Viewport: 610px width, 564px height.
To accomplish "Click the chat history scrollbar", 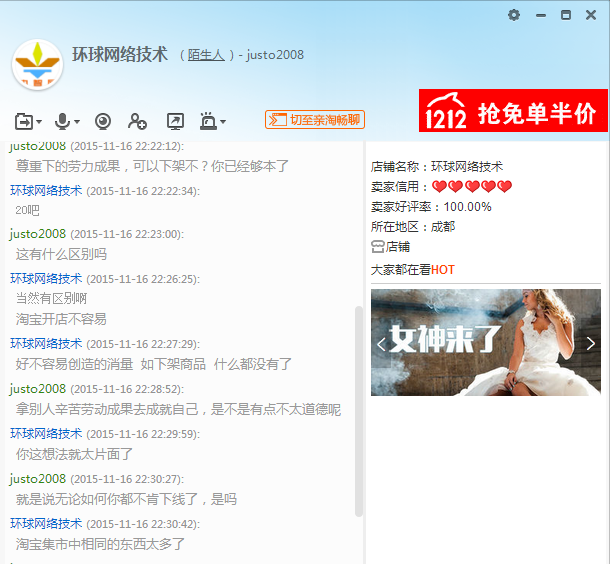I will [x=359, y=412].
